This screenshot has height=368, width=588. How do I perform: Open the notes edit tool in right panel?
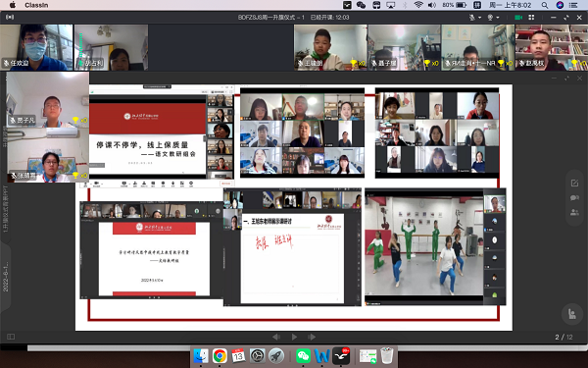point(574,184)
